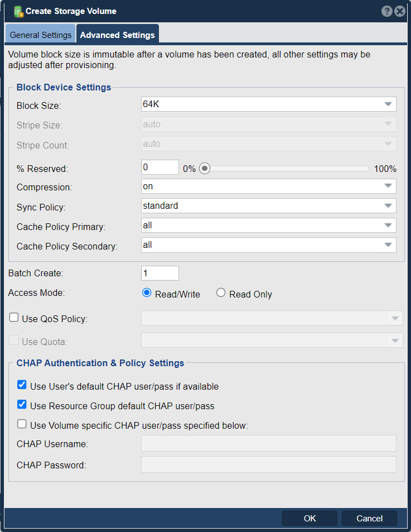The width and height of the screenshot is (411, 532).
Task: Expand the Compression dropdown
Action: [x=388, y=186]
